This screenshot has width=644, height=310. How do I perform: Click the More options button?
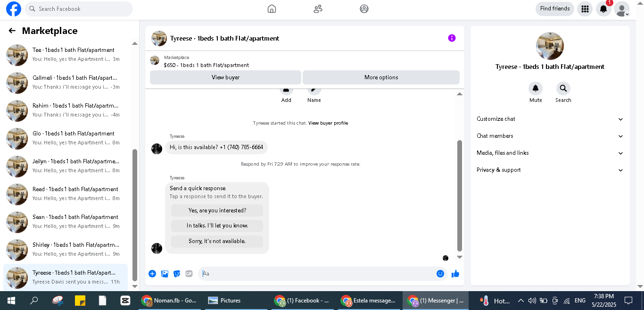381,77
